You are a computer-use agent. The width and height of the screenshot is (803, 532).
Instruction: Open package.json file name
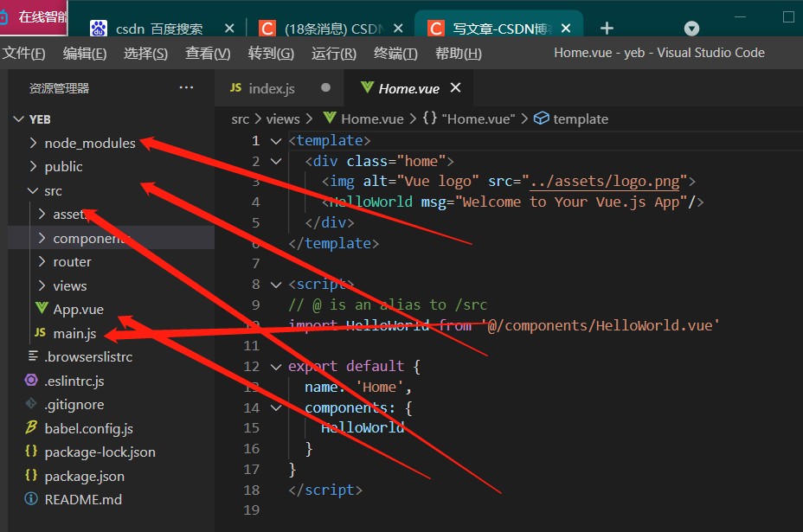pyautogui.click(x=85, y=476)
